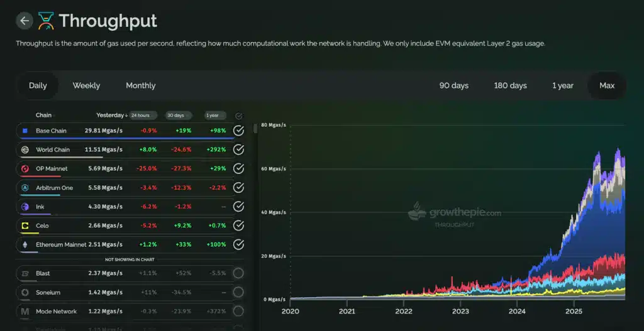Click the Throughput hourglass icon

point(46,21)
